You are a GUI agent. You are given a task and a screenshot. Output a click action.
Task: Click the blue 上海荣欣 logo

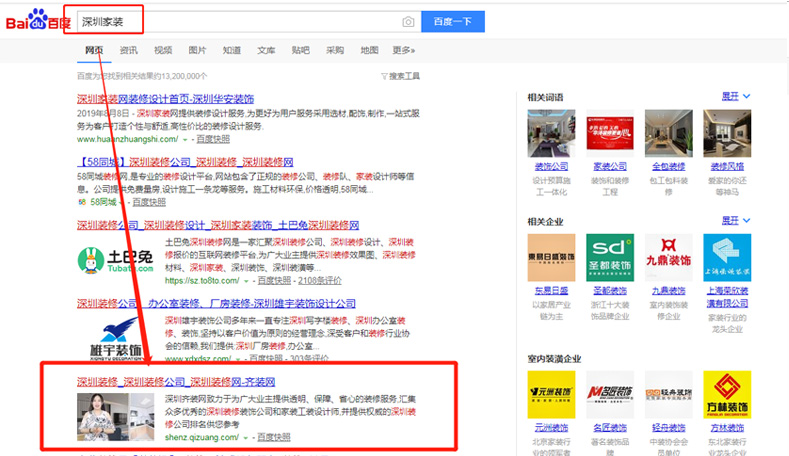727,257
